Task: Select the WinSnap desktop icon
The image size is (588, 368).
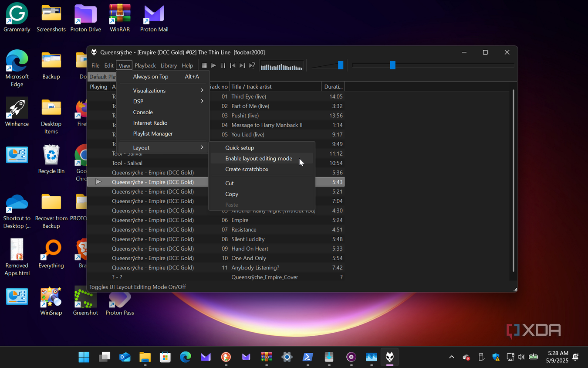Action: click(x=51, y=301)
